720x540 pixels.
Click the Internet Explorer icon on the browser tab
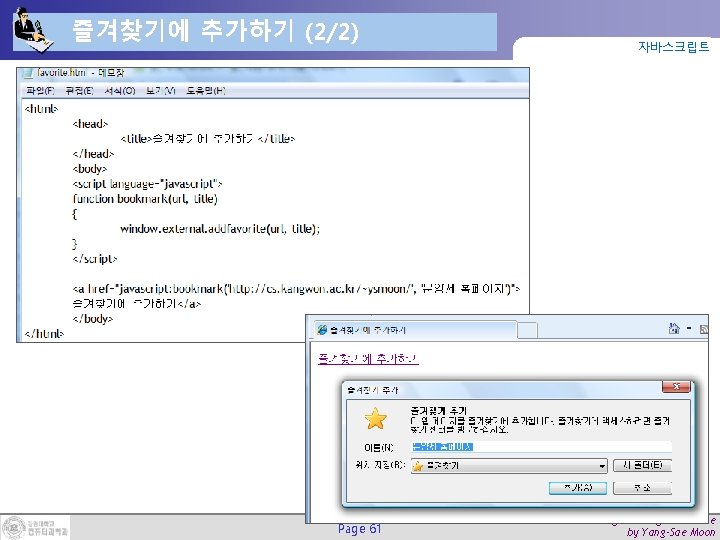(322, 330)
